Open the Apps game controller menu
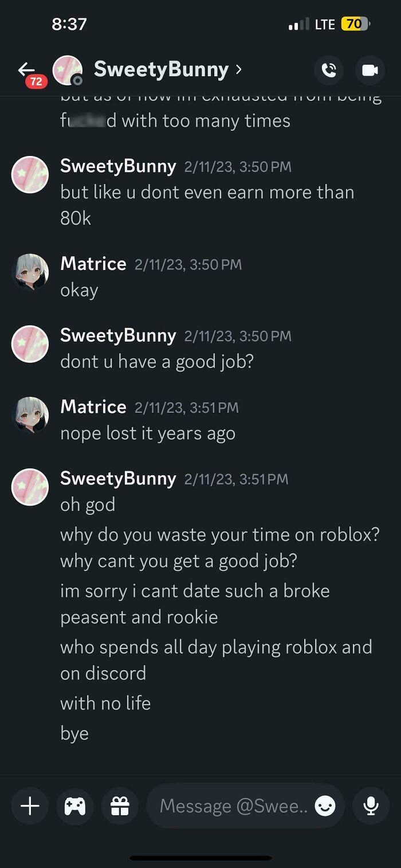Viewport: 401px width, 868px height. [x=74, y=806]
